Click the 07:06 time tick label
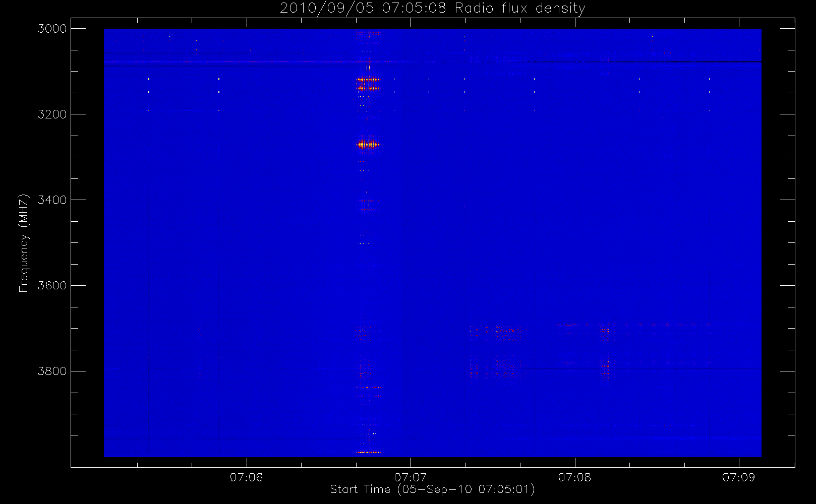 (x=247, y=477)
